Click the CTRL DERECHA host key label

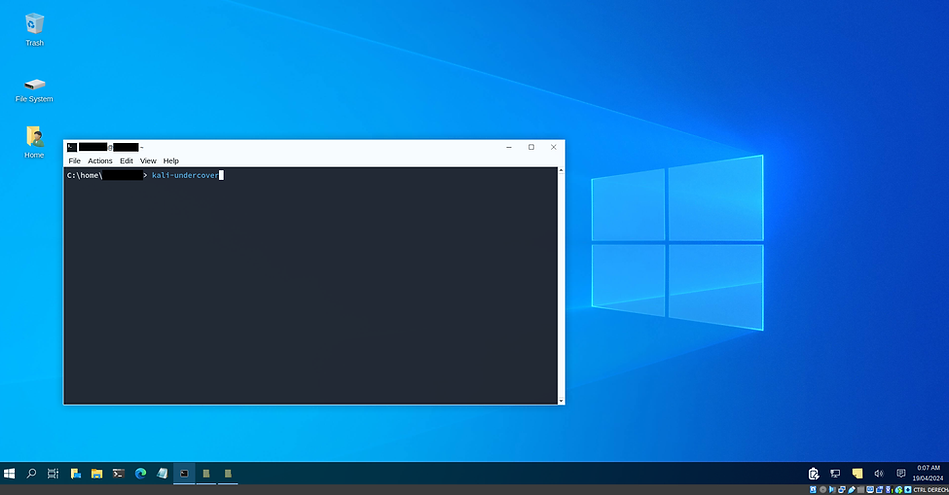coord(931,490)
